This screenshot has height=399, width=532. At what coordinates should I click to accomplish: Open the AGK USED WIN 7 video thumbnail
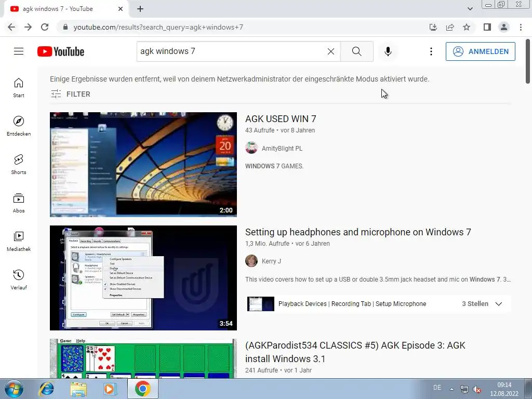point(143,165)
